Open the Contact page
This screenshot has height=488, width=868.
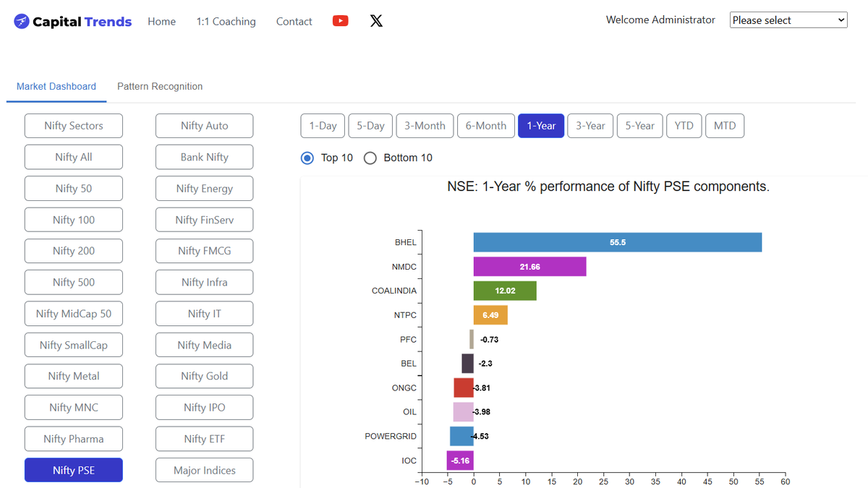(x=294, y=21)
